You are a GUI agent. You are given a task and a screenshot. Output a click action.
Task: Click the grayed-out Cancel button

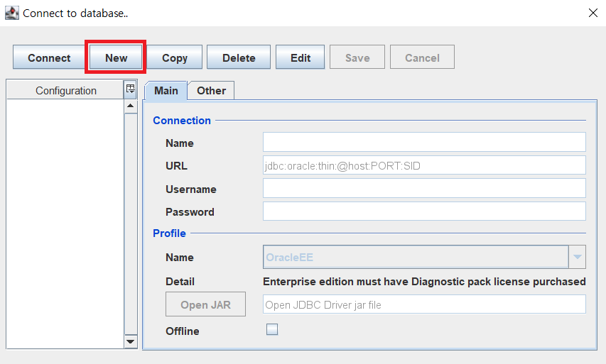coord(422,57)
